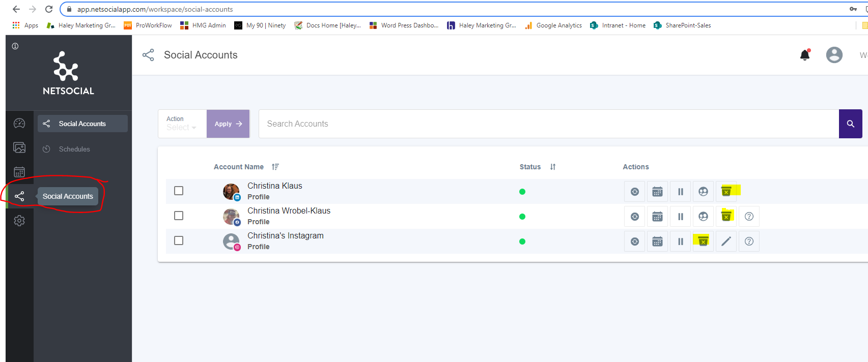Open the image library icon in sidebar
Image resolution: width=868 pixels, height=362 pixels.
point(19,147)
